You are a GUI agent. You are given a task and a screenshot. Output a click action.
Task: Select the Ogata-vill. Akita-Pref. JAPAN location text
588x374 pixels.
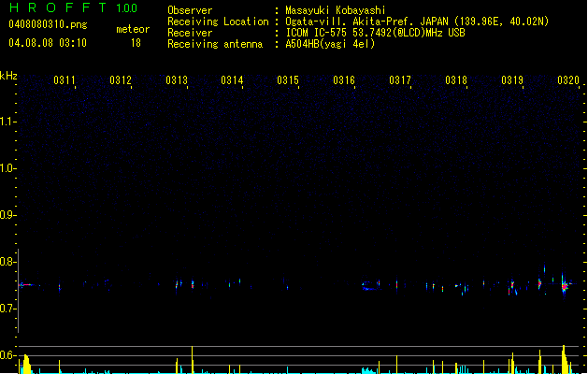417,22
